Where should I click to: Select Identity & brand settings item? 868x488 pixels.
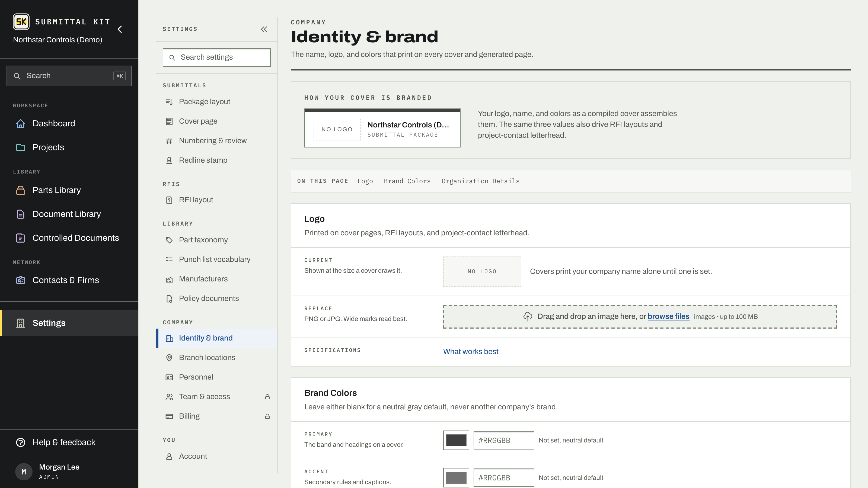click(x=217, y=338)
